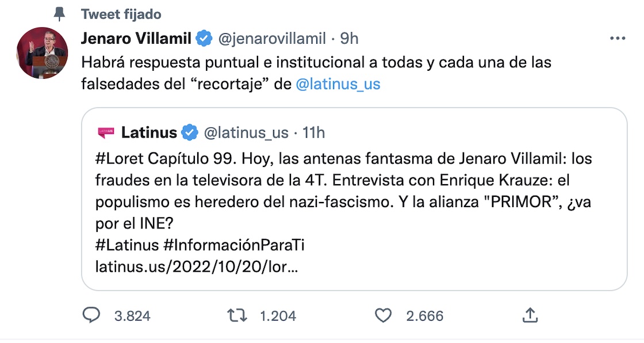Click the Jenaro Villamil display name
Screen dimensions: 644x343
[x=137, y=39]
